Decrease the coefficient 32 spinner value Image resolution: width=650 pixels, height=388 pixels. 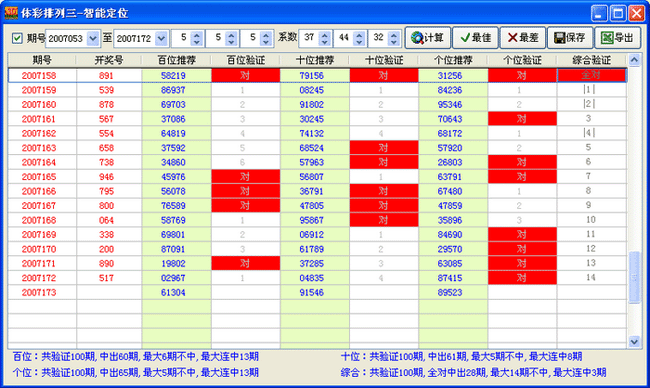pyautogui.click(x=394, y=42)
